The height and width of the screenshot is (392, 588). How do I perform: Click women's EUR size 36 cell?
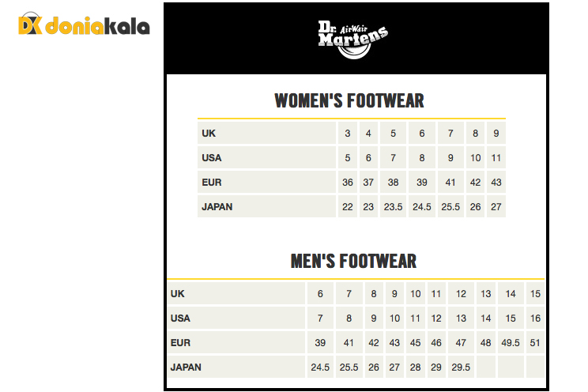click(348, 183)
